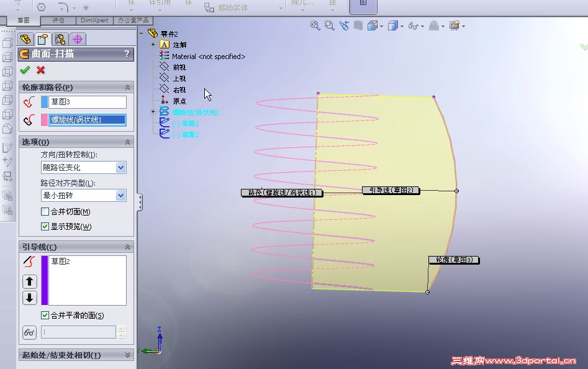
Task: Click purple guide curve color swatch
Action: (x=44, y=280)
